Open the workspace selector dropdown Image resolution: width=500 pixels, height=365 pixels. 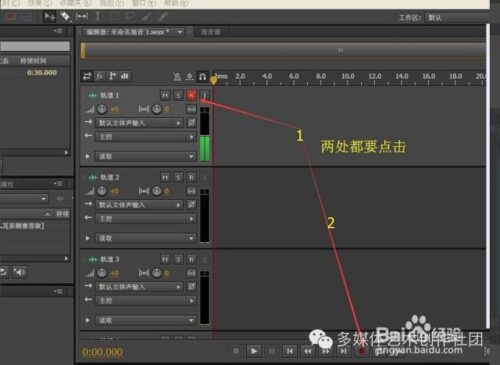pyautogui.click(x=457, y=17)
